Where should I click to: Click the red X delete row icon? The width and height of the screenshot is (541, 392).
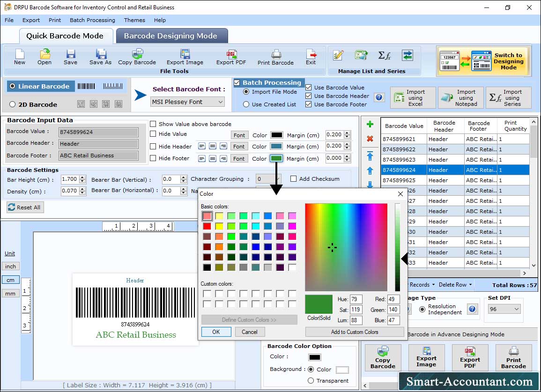pyautogui.click(x=370, y=139)
